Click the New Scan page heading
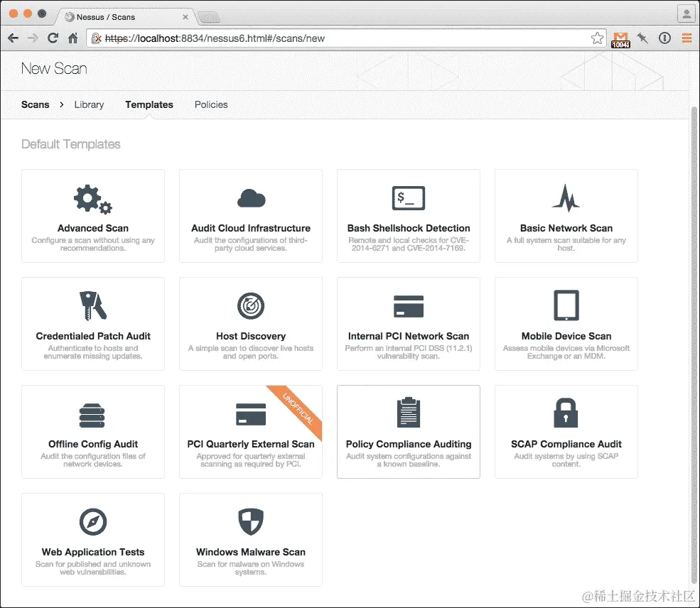700x608 pixels. coord(54,68)
